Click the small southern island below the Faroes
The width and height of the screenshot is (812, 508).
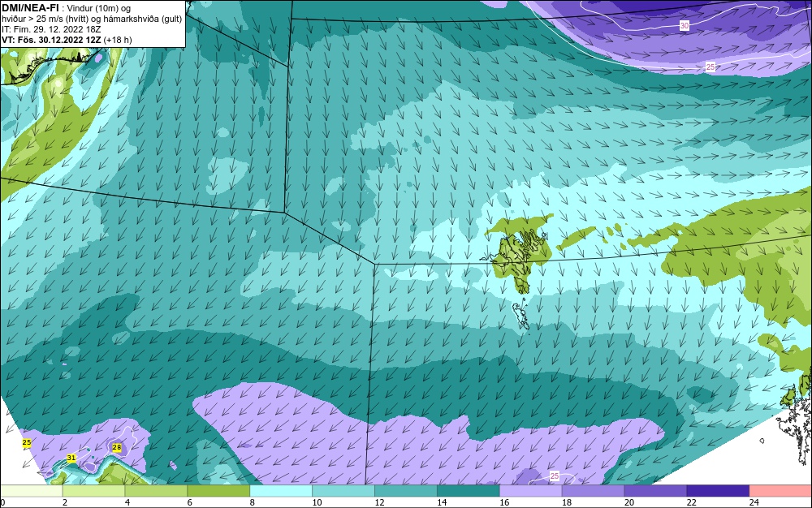pos(520,317)
